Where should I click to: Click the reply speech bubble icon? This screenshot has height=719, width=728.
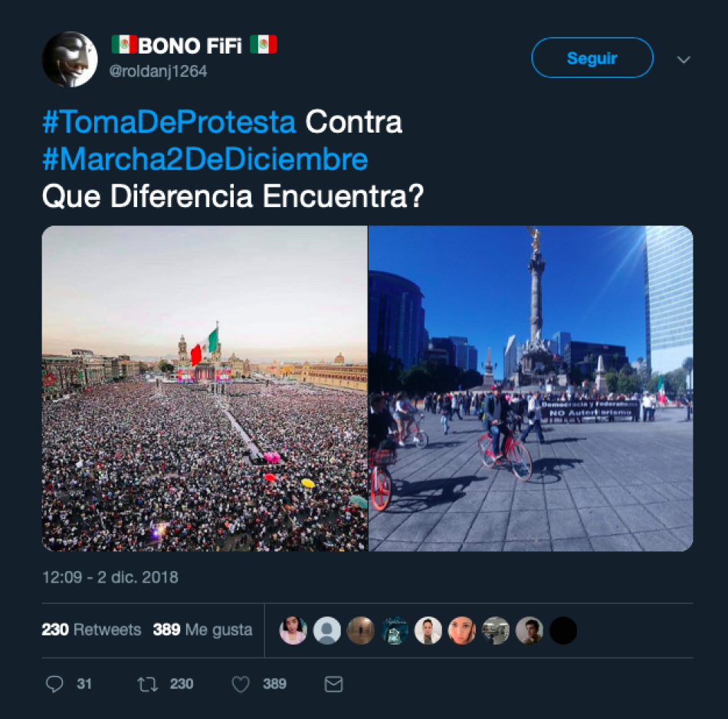tap(54, 684)
